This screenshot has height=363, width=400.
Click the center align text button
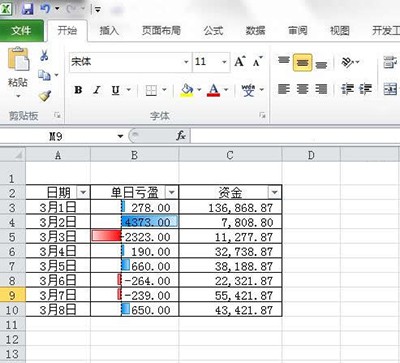click(302, 89)
